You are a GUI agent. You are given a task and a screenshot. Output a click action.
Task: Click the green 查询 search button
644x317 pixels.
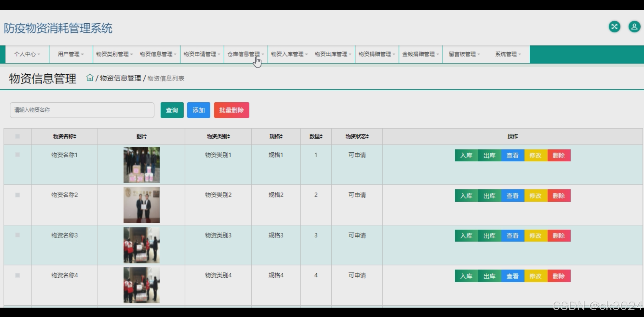tap(172, 110)
